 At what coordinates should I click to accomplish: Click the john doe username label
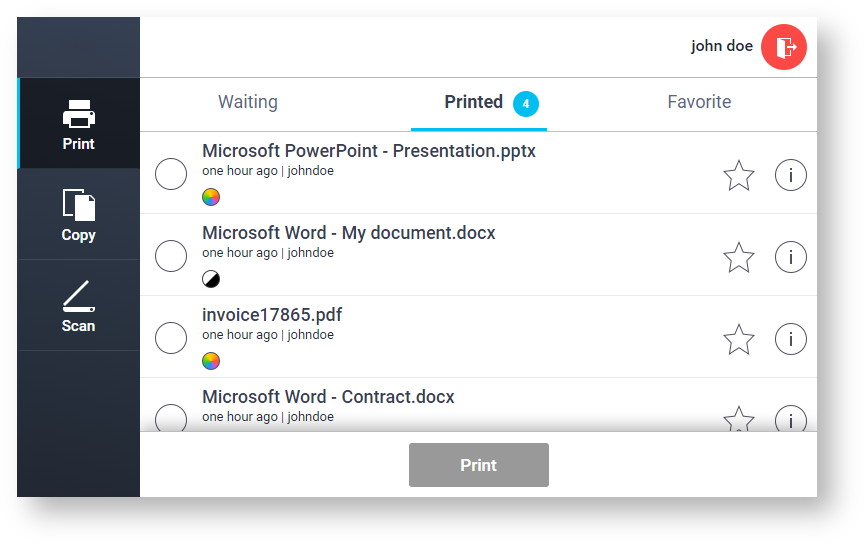(721, 46)
